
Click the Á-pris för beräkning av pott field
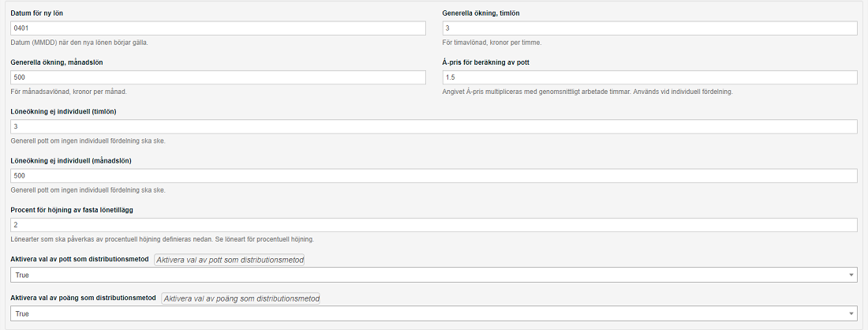click(650, 77)
